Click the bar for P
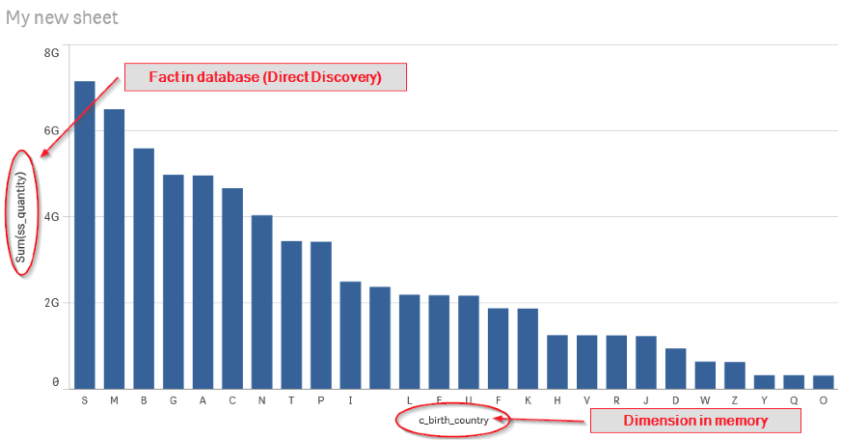This screenshot has height=440, width=868. click(x=321, y=315)
